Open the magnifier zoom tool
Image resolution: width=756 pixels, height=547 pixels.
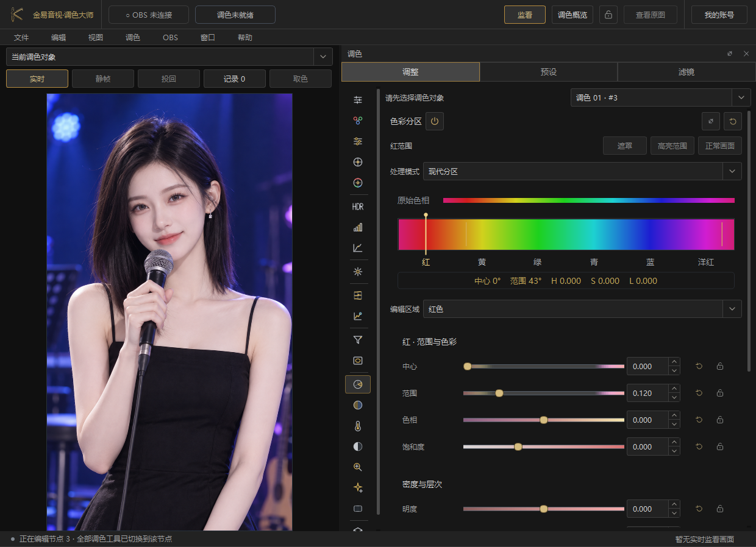pos(358,467)
